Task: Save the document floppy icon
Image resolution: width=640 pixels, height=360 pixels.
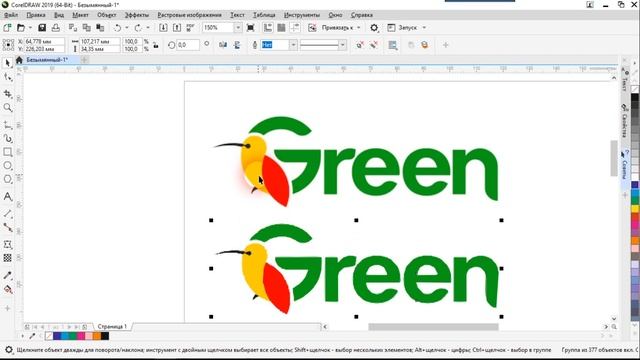Action: pyautogui.click(x=42, y=27)
